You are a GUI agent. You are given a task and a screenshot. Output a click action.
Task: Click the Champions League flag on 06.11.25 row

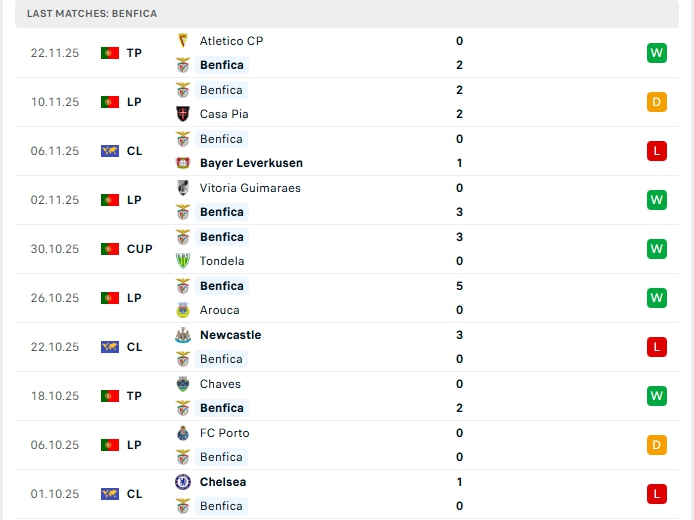tap(110, 151)
